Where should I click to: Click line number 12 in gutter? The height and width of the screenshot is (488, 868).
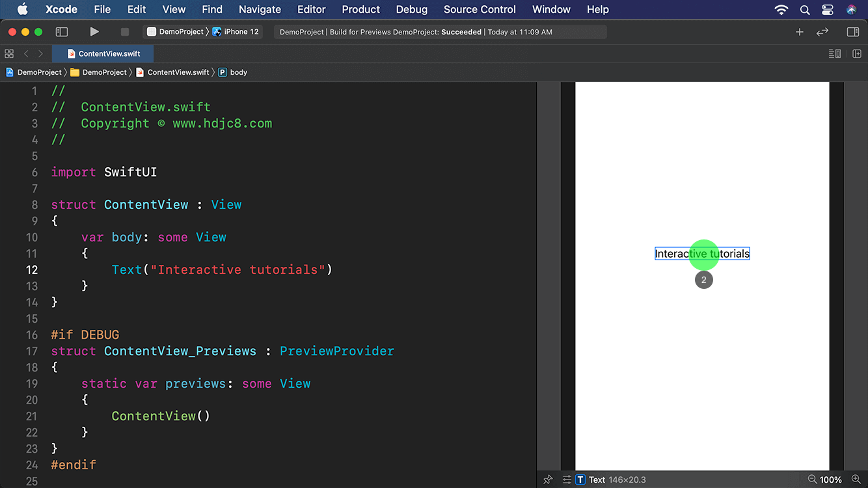tap(33, 269)
